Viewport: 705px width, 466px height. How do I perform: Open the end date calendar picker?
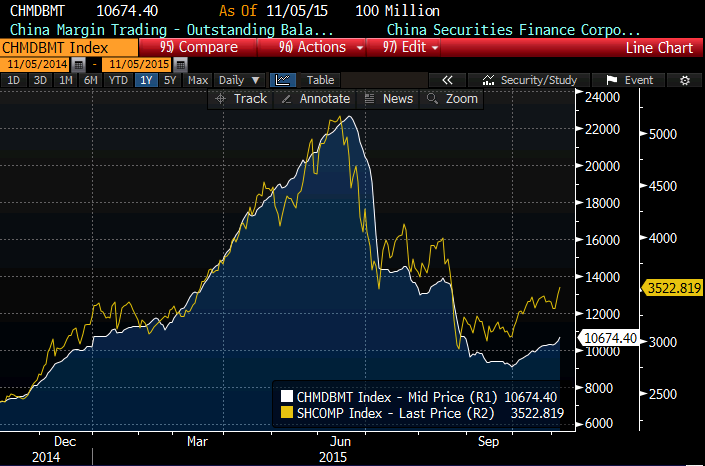[180, 64]
